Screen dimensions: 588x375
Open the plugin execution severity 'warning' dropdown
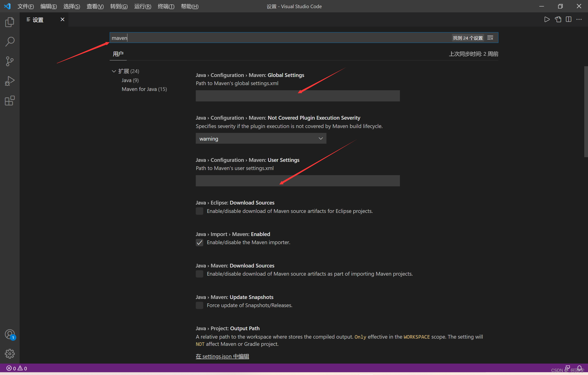coord(261,139)
